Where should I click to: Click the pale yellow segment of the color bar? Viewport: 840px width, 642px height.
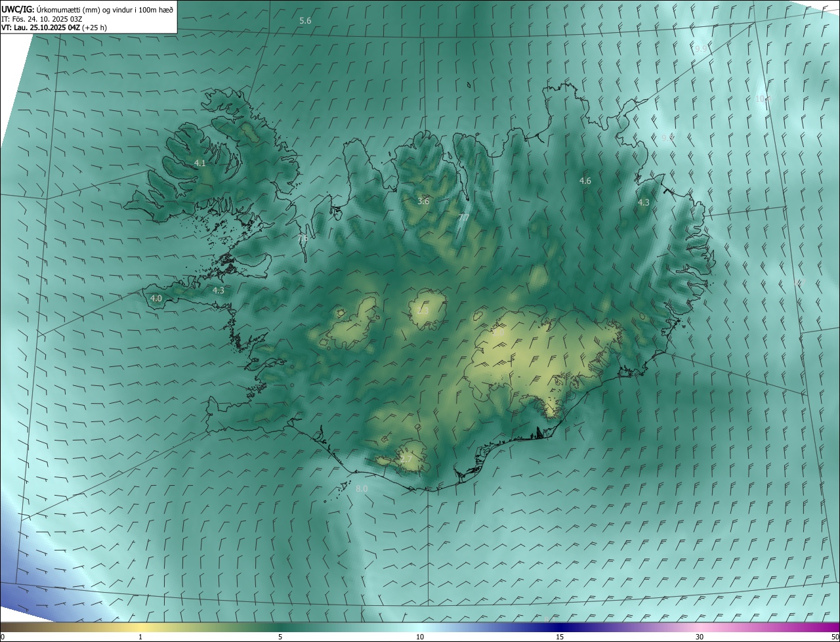pos(140,627)
